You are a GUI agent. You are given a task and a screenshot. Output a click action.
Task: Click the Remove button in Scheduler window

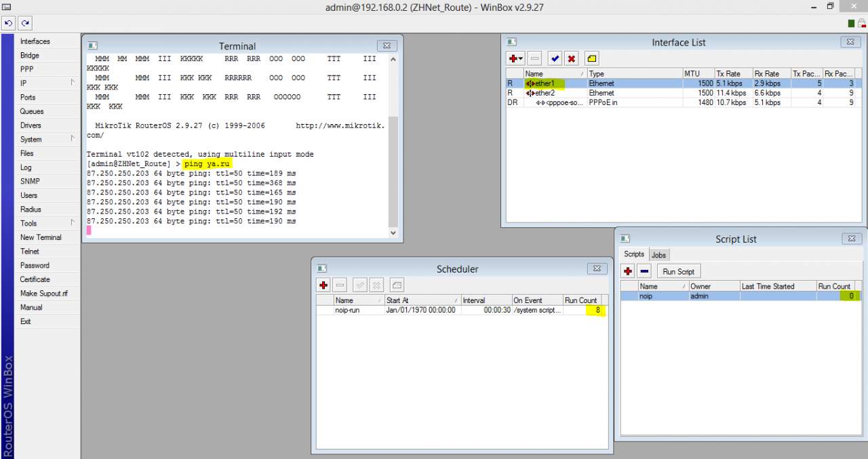coord(340,285)
